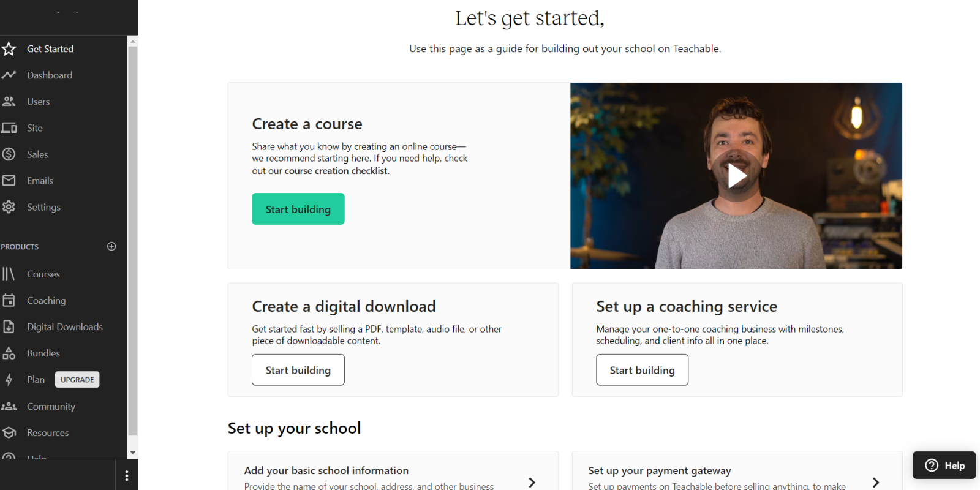Viewport: 980px width, 490px height.
Task: Click Start building under Create a course
Action: click(x=298, y=209)
